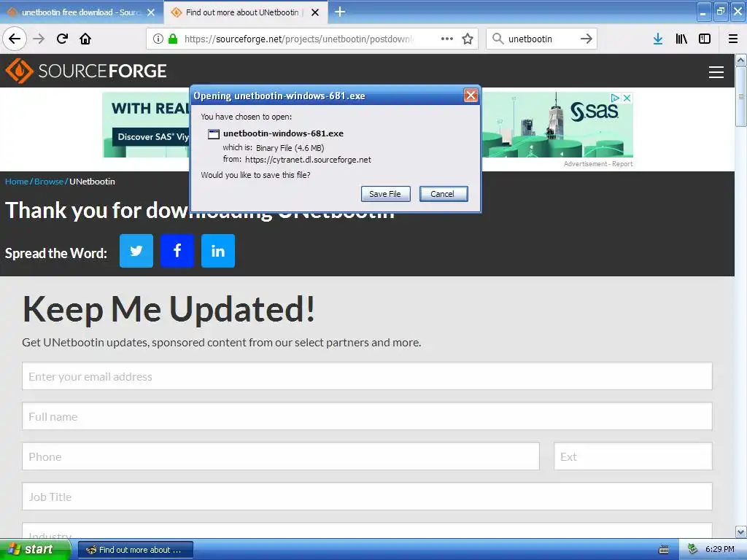The height and width of the screenshot is (560, 747).
Task: Click the 'Advertisement - Report' link
Action: tap(598, 164)
